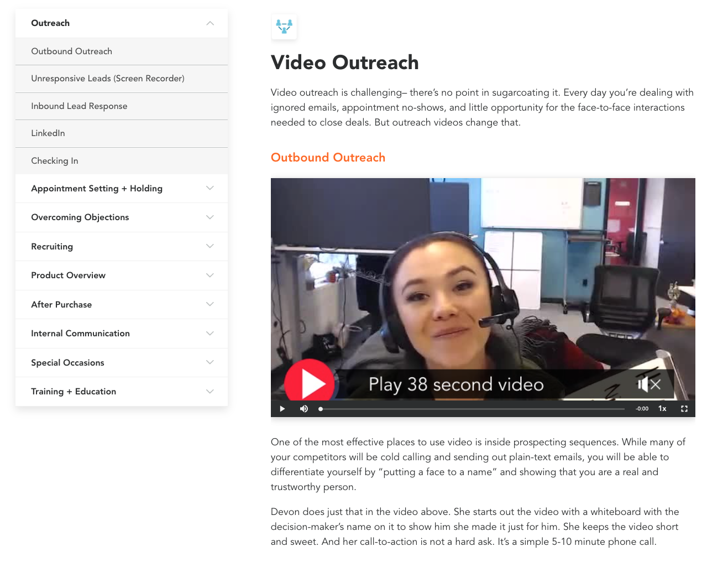
Task: Click the Product Overview heading
Action: click(x=68, y=275)
